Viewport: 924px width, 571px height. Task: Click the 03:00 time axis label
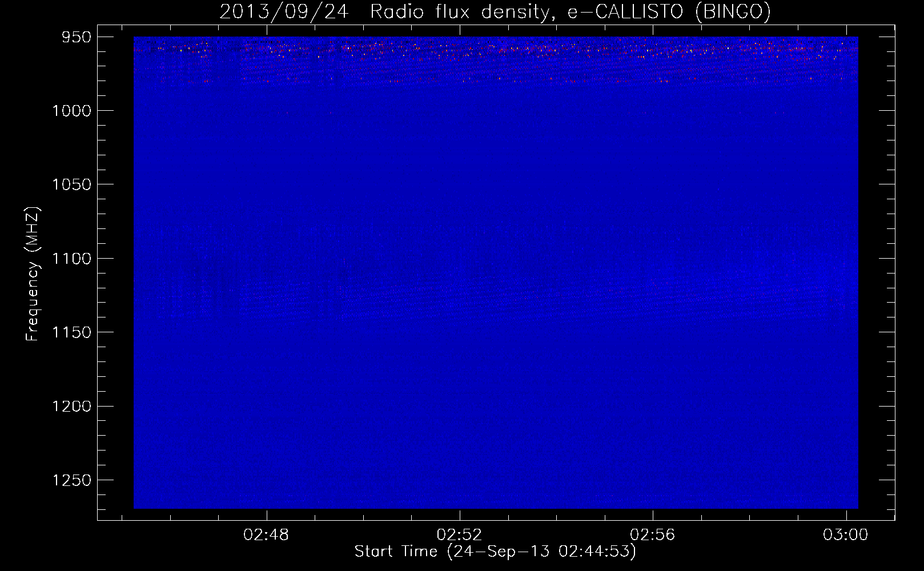pos(845,535)
